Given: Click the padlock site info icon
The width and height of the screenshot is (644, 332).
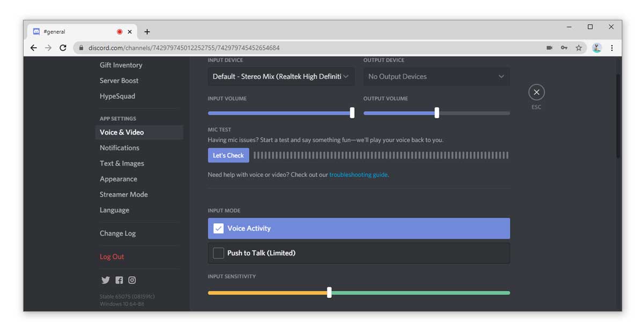Looking at the screenshot, I should [82, 48].
